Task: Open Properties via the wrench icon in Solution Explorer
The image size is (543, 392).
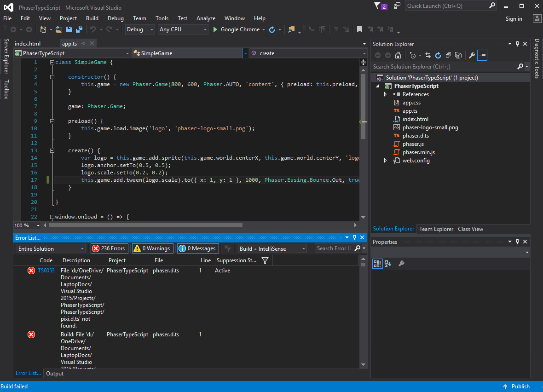Action: 472,55
